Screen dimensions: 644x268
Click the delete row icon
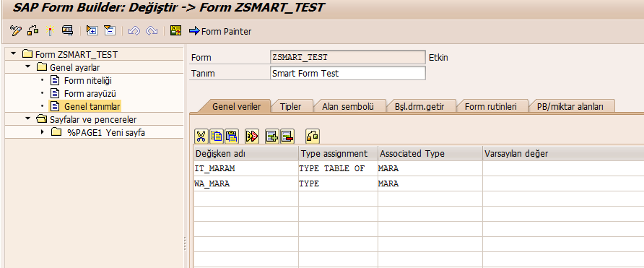point(287,136)
